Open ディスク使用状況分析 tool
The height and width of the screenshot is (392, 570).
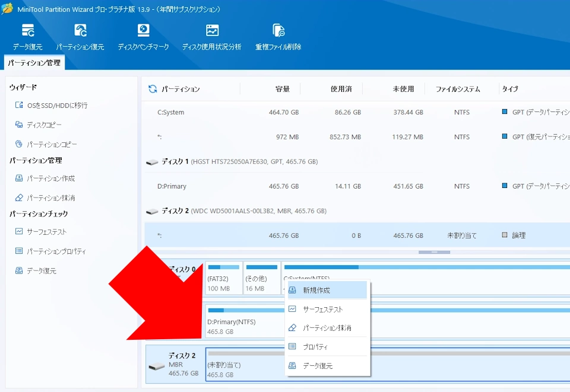(x=211, y=37)
